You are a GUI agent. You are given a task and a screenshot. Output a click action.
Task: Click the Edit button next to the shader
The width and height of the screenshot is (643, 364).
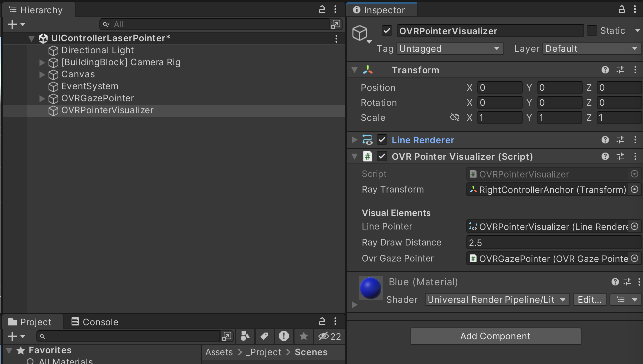click(589, 300)
